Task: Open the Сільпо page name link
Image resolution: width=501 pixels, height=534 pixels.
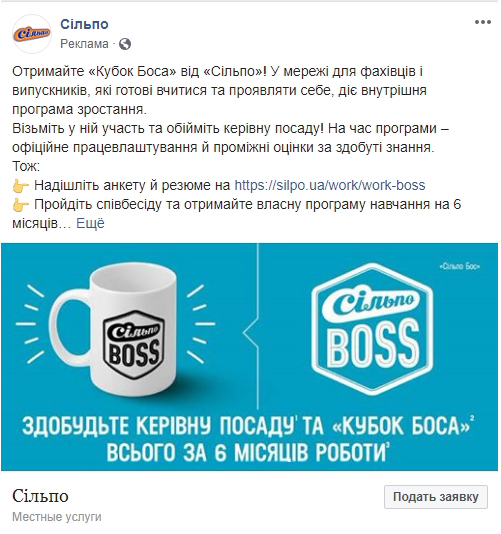Action: pyautogui.click(x=84, y=24)
